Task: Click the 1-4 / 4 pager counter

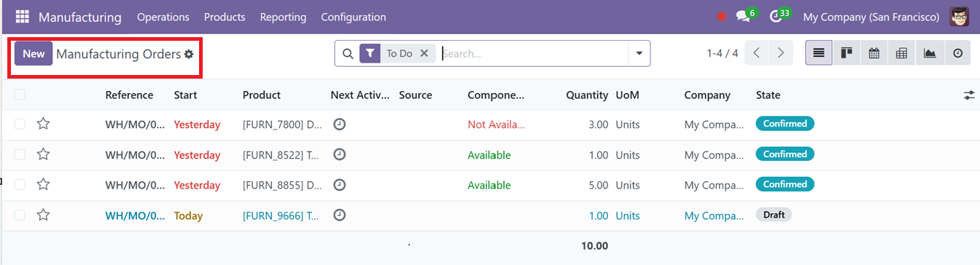Action: coord(722,53)
